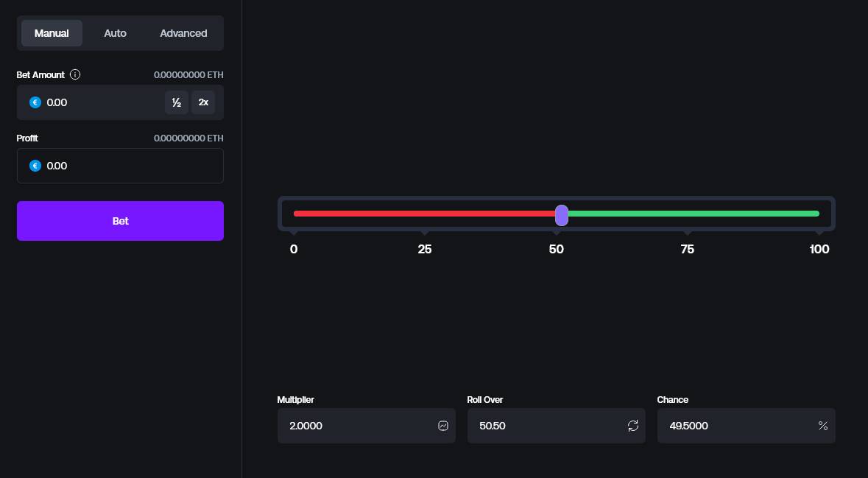The height and width of the screenshot is (478, 868).
Task: Halve the bet with ½ button
Action: pos(177,102)
